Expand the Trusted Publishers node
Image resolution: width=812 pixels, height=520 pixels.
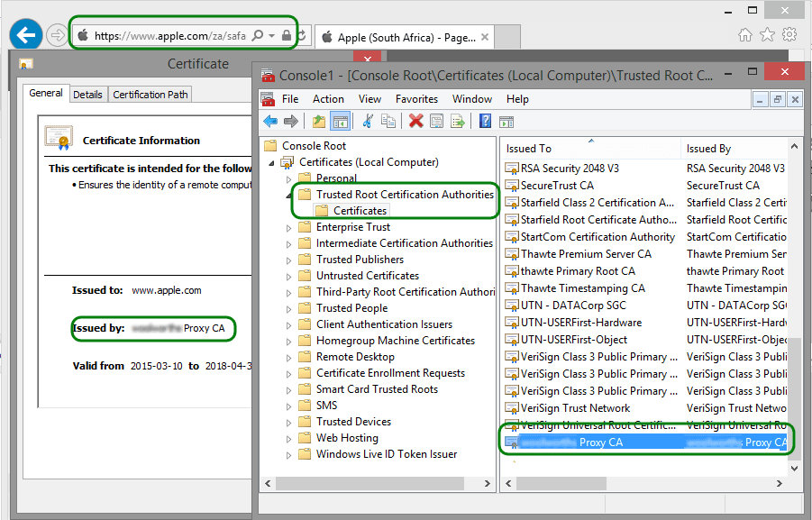(x=289, y=260)
